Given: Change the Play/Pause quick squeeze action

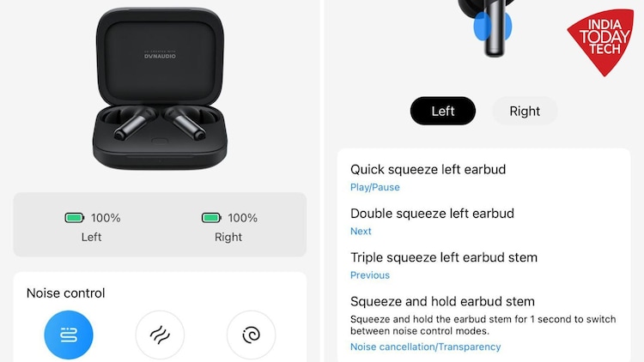Looking at the screenshot, I should 375,187.
